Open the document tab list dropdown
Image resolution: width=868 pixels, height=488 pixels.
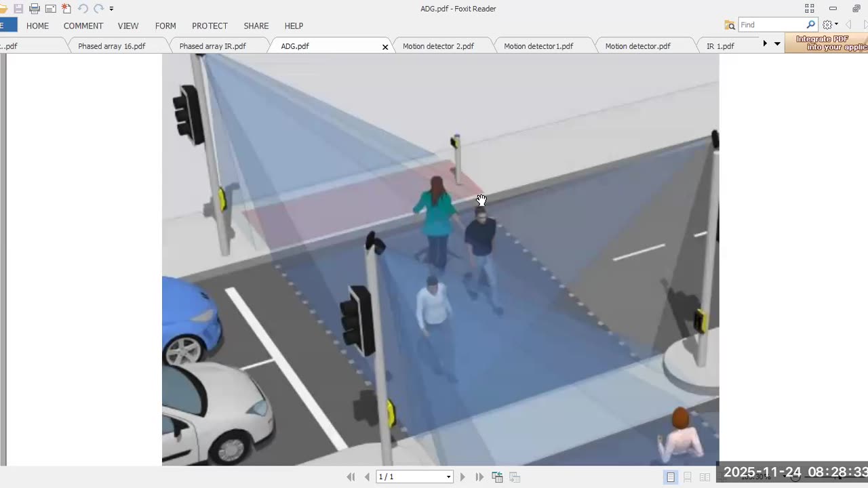tap(777, 44)
